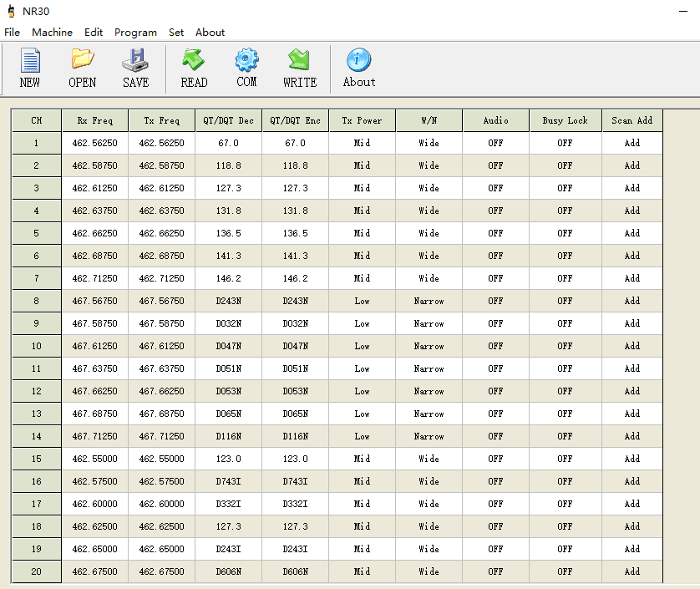Edit the Tx Freq cell of channel 12
Viewport: 700px width, 589px height.
(x=161, y=391)
